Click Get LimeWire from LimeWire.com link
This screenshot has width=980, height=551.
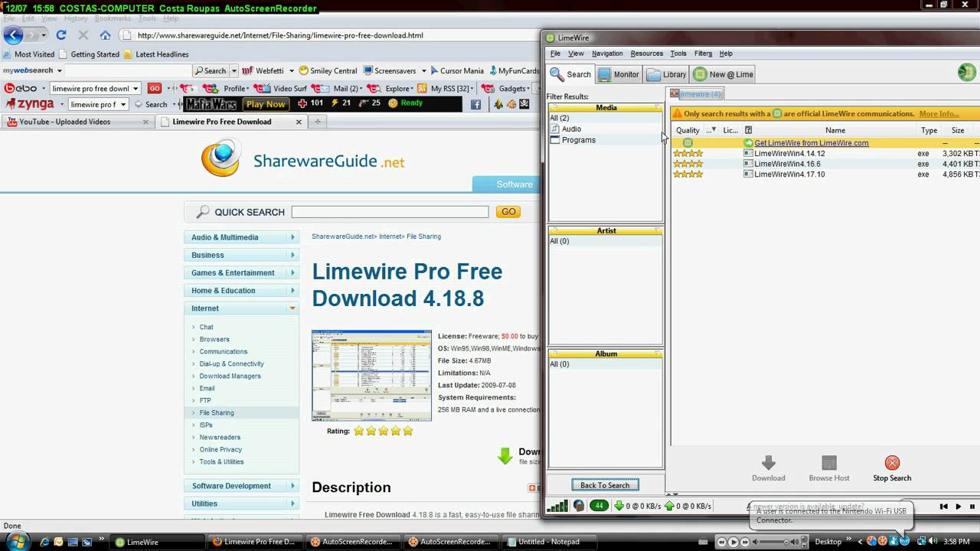coord(811,143)
